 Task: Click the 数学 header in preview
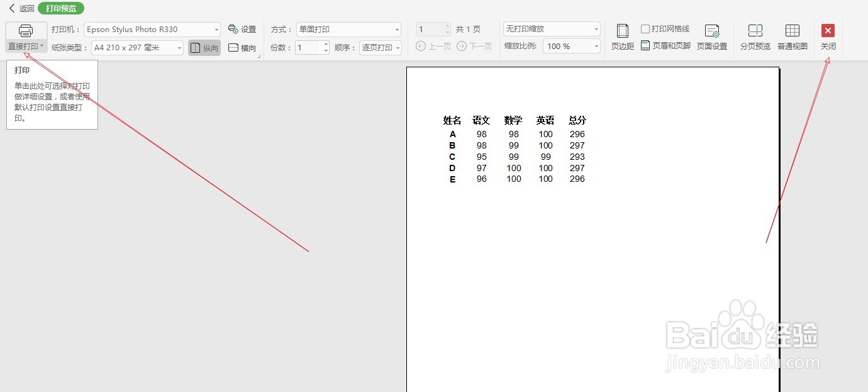(x=513, y=120)
